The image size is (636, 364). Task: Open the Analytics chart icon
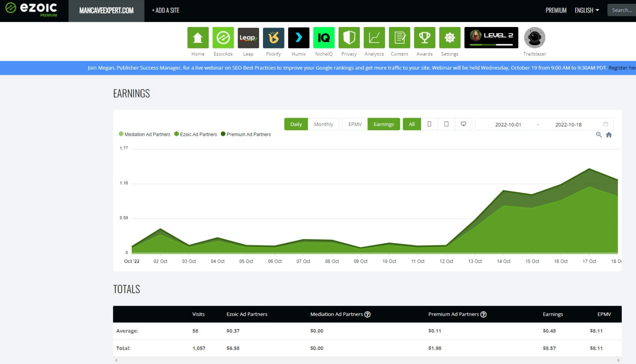(x=374, y=38)
